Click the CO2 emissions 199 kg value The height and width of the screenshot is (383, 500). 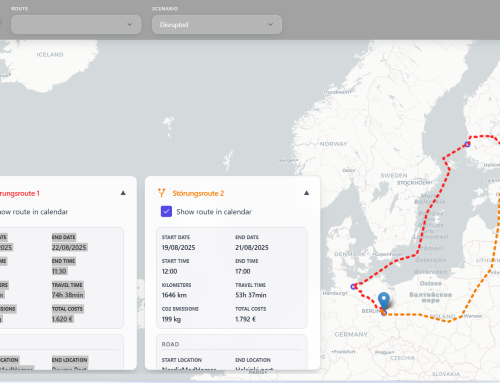[171, 319]
